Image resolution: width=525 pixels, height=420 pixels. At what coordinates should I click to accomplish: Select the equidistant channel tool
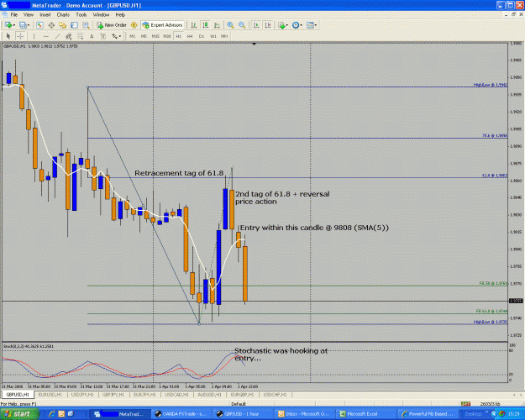pyautogui.click(x=69, y=36)
